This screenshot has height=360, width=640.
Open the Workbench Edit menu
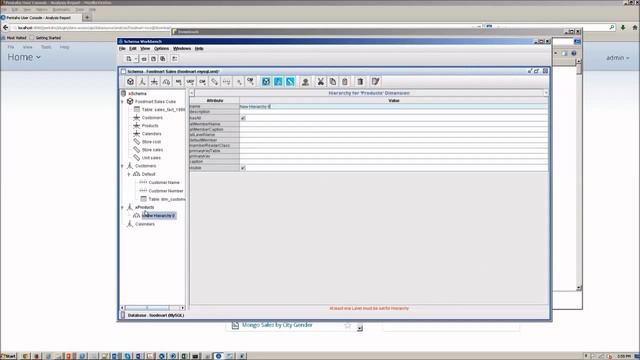point(133,49)
